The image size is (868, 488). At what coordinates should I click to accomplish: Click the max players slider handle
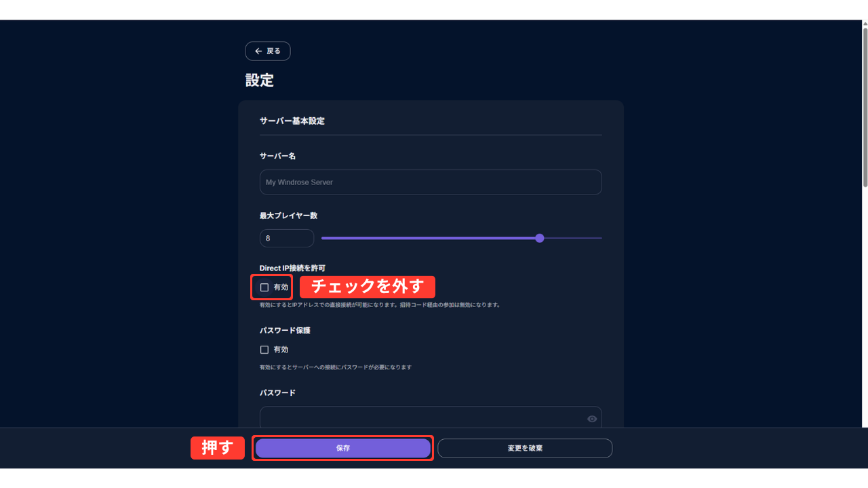click(540, 238)
